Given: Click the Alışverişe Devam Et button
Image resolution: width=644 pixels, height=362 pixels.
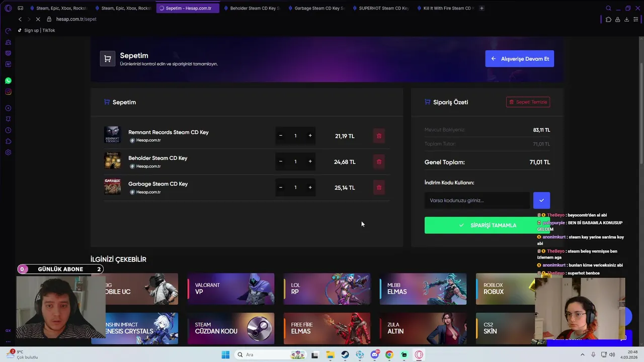Looking at the screenshot, I should pyautogui.click(x=520, y=59).
